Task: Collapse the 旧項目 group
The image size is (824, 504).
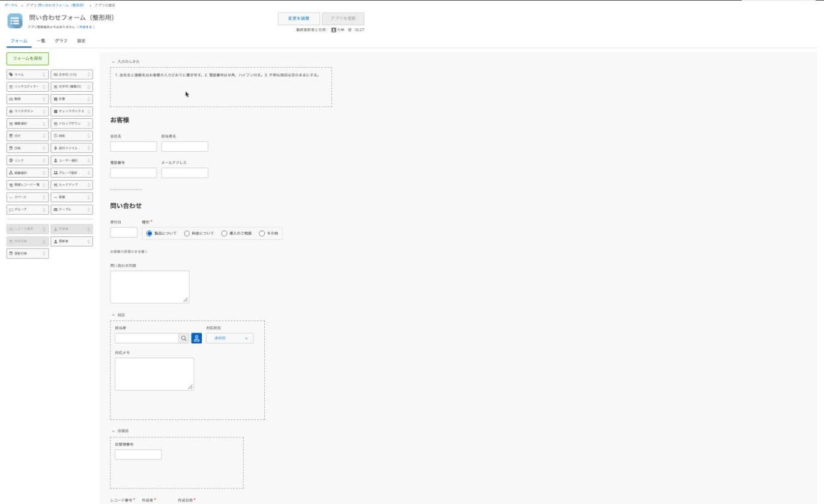Action: (113, 431)
